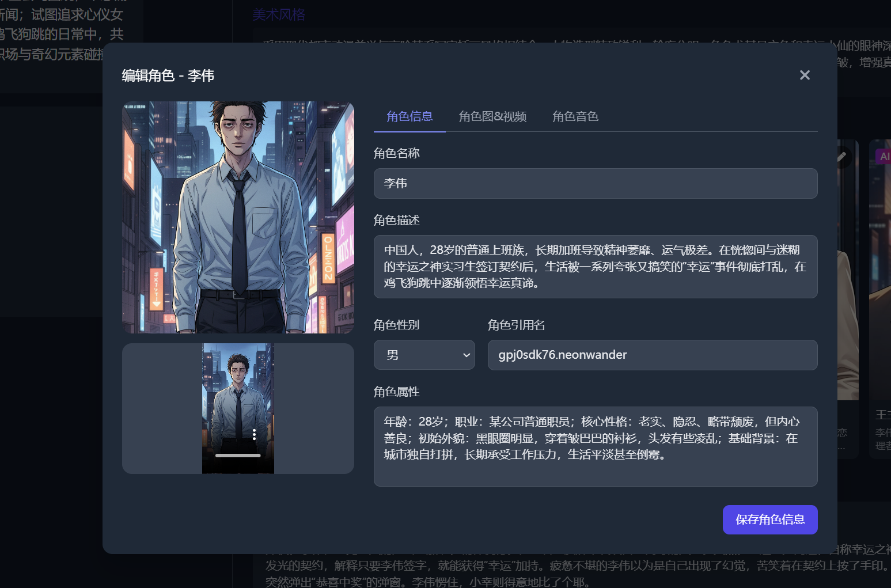This screenshot has height=588, width=891.
Task: Click the progress bar on the video preview
Action: coord(237,455)
